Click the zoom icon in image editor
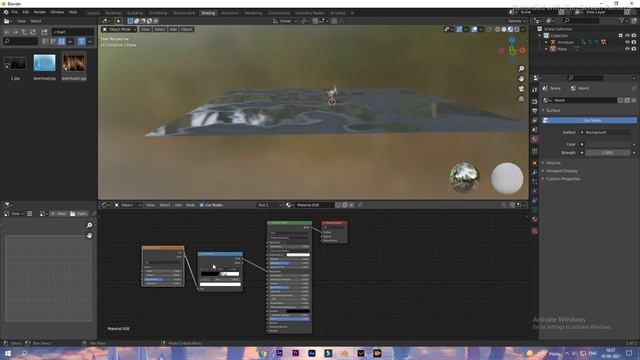640x360 pixels. [x=89, y=225]
